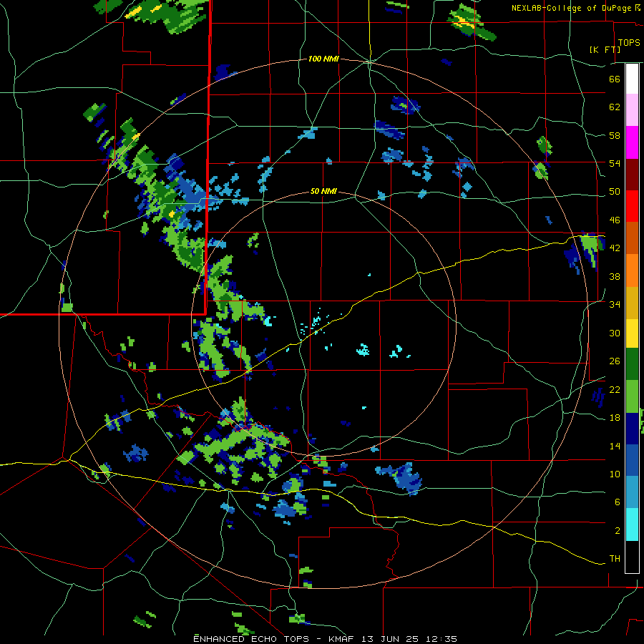Select the light green legend swatch

click(632, 396)
